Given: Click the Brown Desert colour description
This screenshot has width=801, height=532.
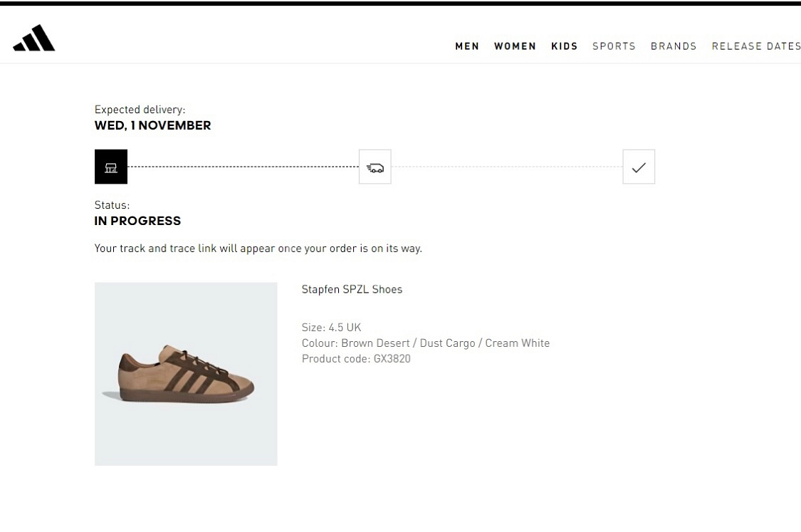Looking at the screenshot, I should coord(426,343).
